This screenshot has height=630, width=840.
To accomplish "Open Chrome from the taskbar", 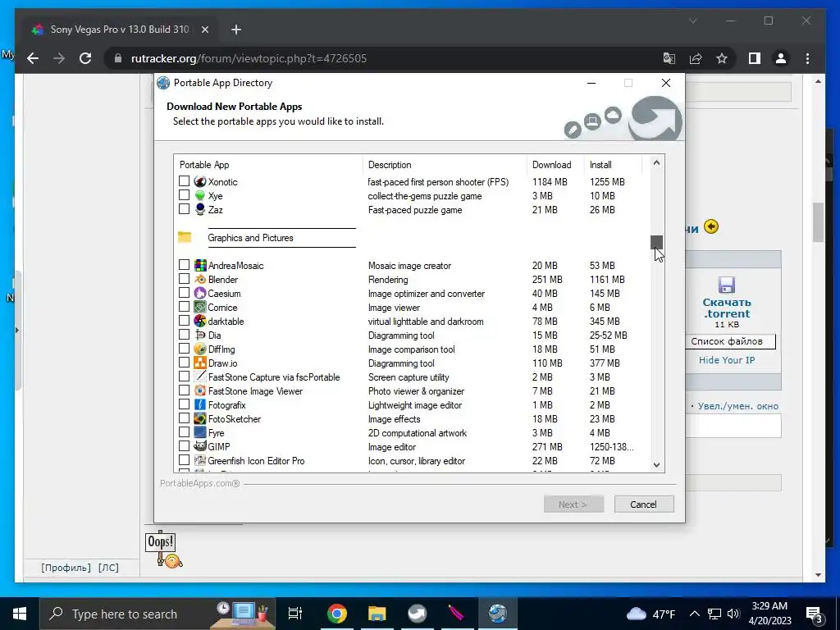I will (x=337, y=614).
